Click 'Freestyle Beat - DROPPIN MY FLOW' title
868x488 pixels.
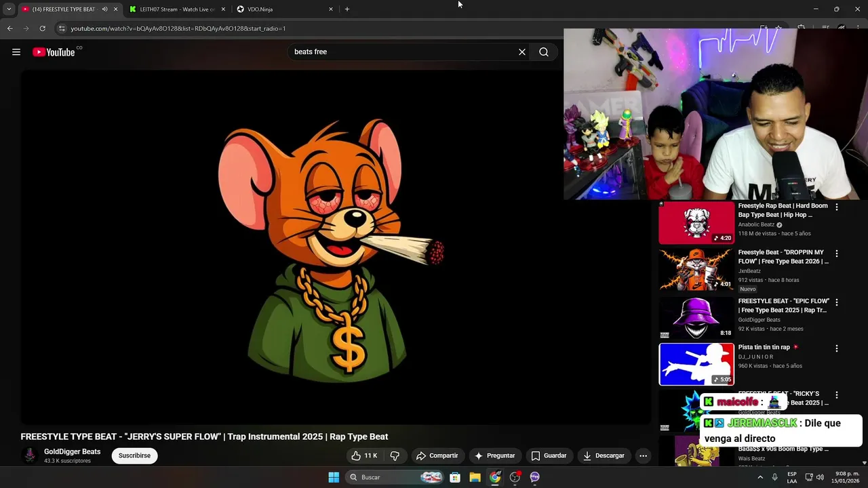[x=783, y=257]
